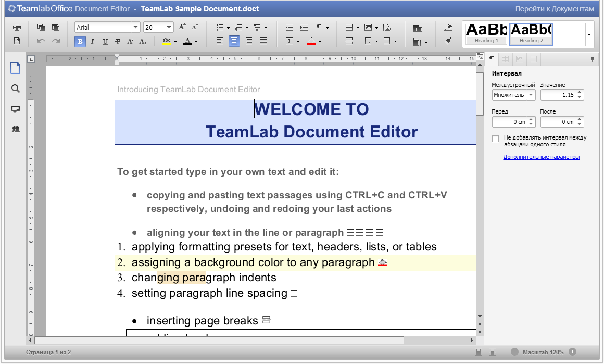This screenshot has height=364, width=604.
Task: Click the Перейти к Документам link
Action: (554, 9)
